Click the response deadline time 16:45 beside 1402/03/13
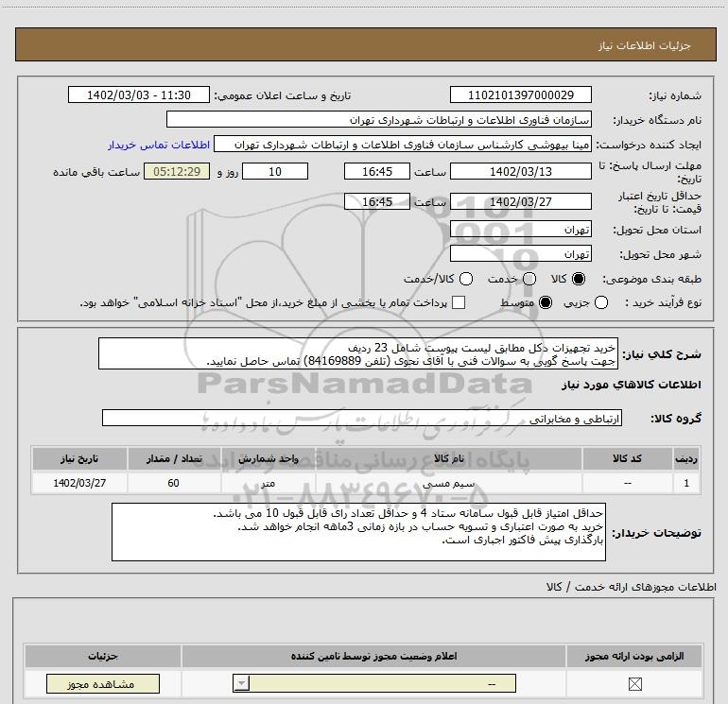This screenshot has width=728, height=704. [377, 171]
